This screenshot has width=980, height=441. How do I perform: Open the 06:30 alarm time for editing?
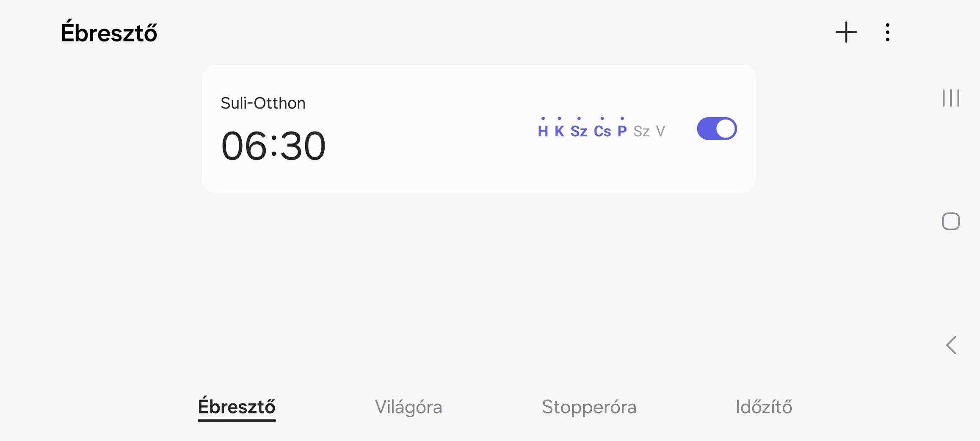[x=273, y=146]
